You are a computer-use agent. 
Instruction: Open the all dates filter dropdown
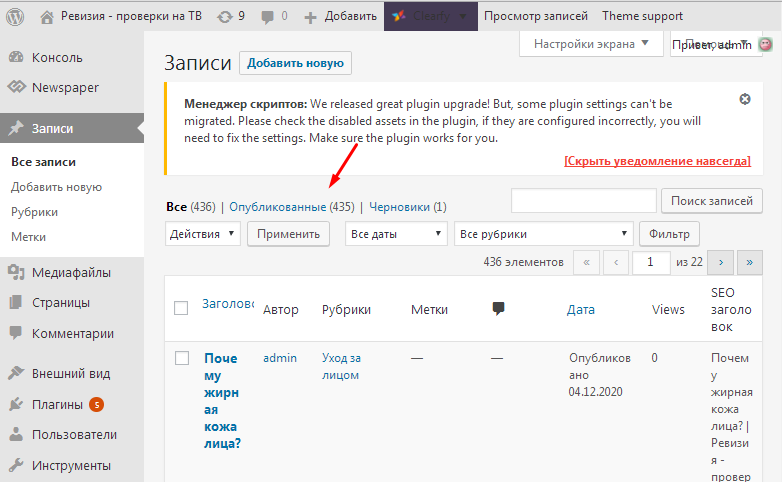(396, 234)
